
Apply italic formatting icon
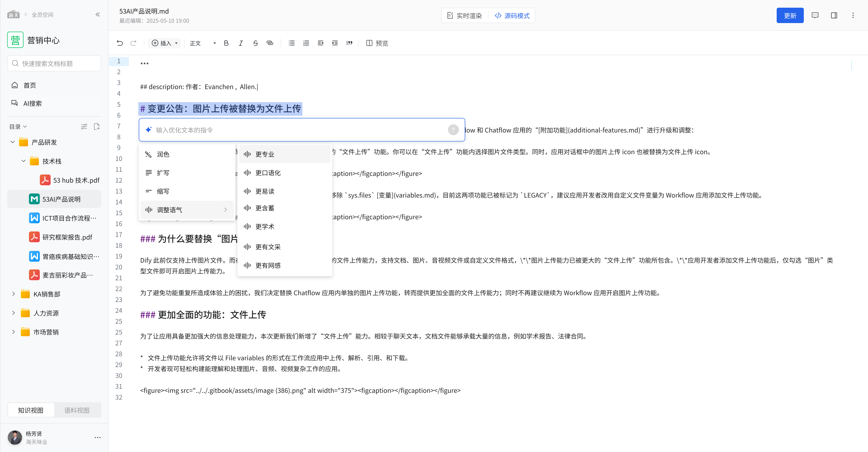coord(241,43)
